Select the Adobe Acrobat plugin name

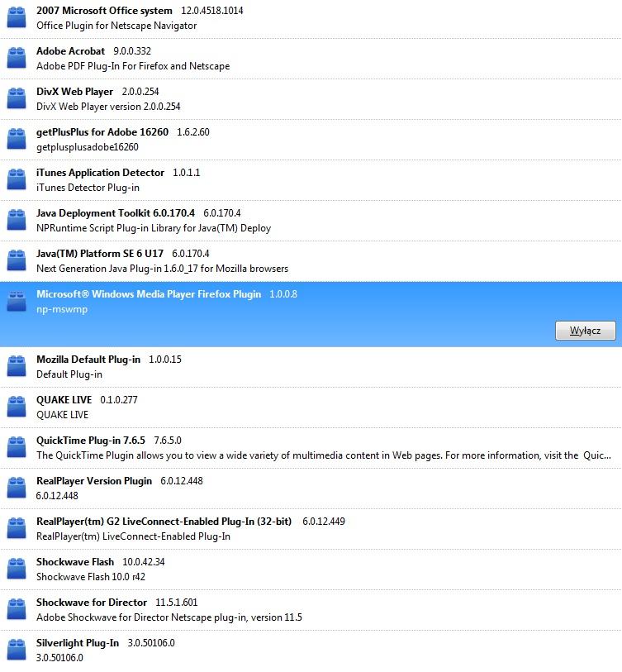point(70,51)
